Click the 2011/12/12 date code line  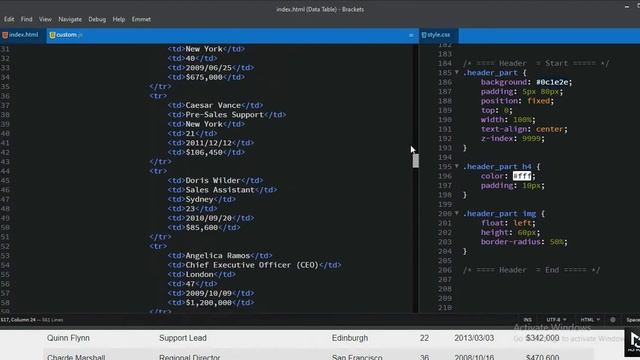[211, 143]
